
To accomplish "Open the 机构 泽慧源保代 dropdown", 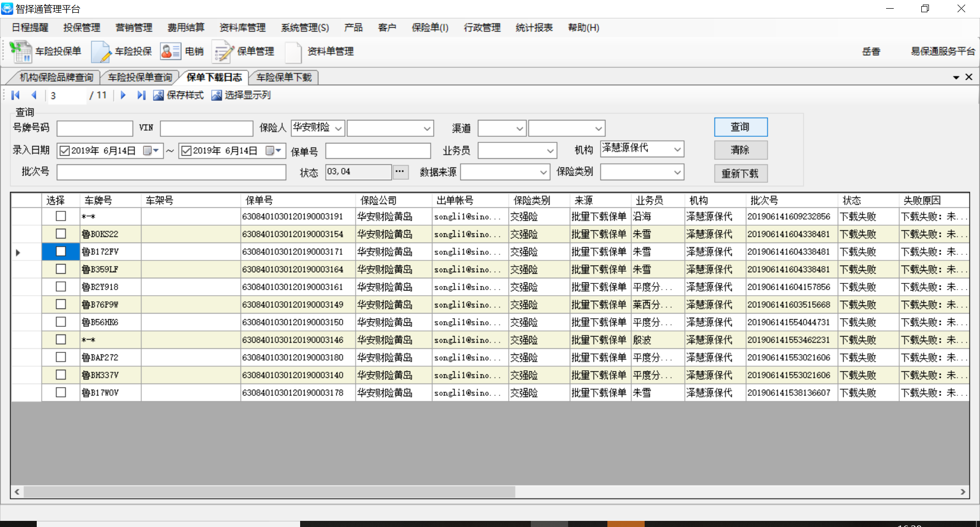I will click(677, 149).
